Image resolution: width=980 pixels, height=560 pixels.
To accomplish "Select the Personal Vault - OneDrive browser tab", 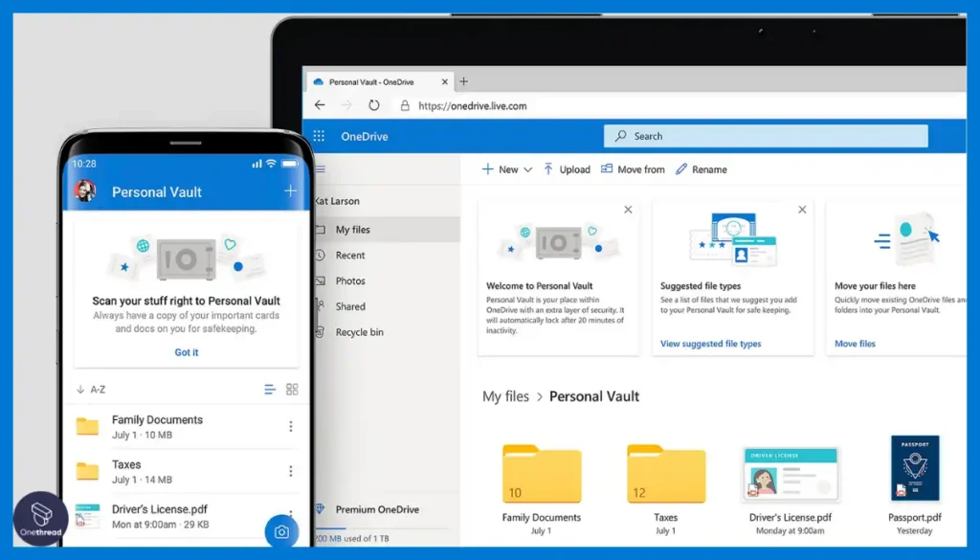I will pyautogui.click(x=381, y=82).
